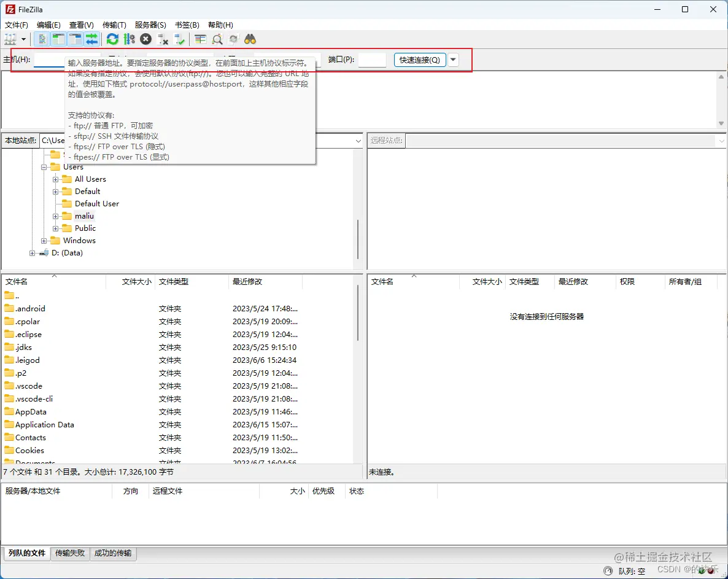Screen dimensions: 728x579
Task: Click the disconnect from server icon
Action: coord(163,39)
